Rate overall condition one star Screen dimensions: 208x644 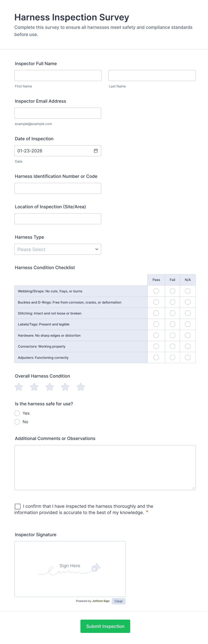point(19,387)
